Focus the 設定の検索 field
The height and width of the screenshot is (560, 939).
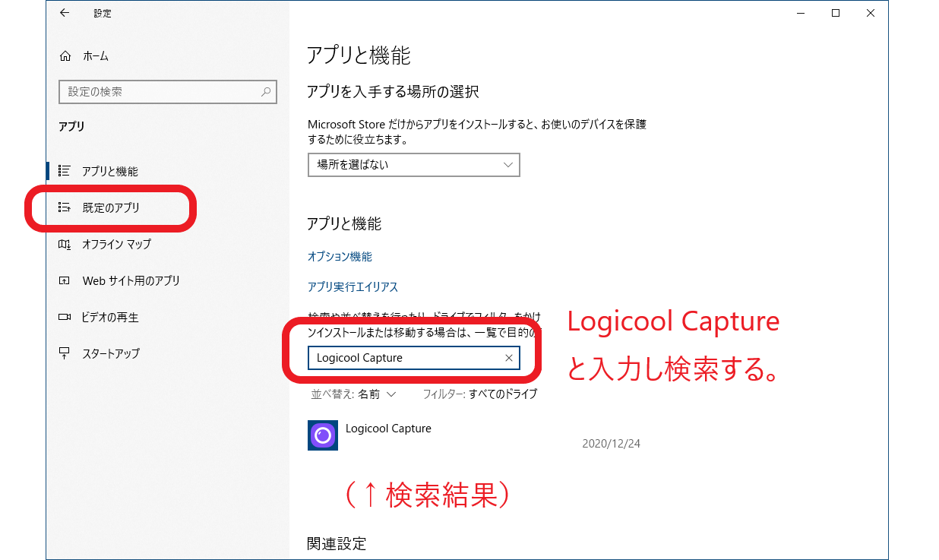(x=168, y=92)
